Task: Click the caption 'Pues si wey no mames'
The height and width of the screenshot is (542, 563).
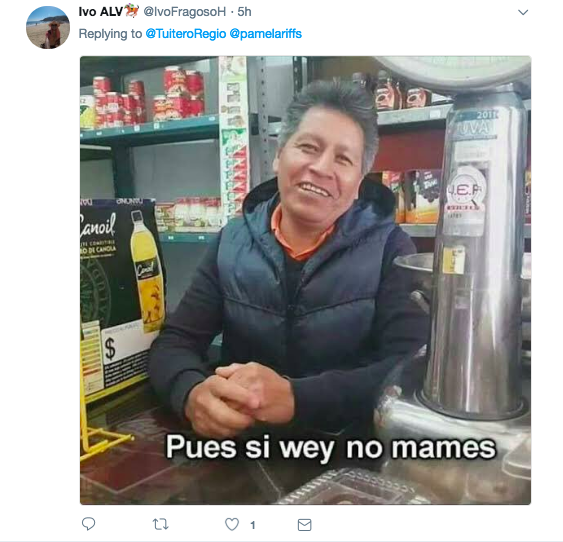Action: click(x=331, y=448)
